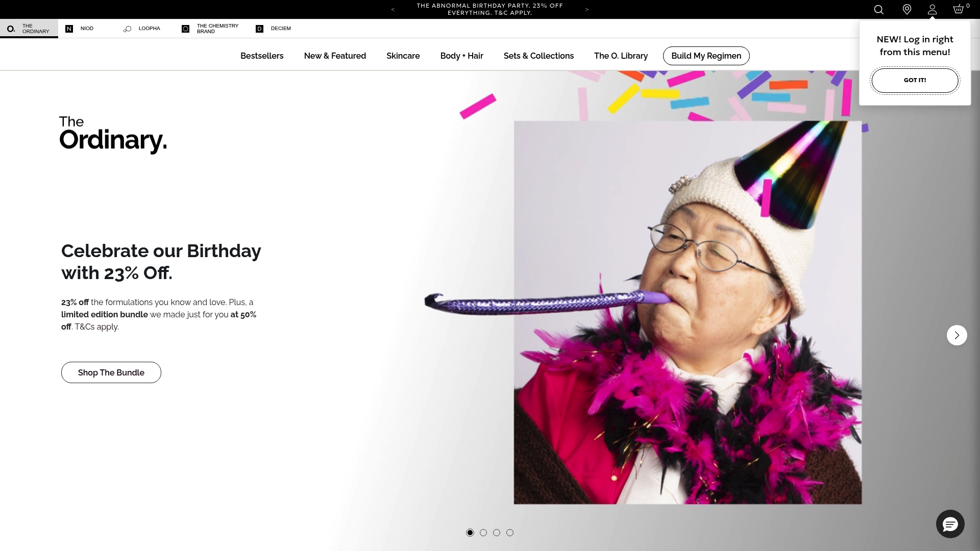The width and height of the screenshot is (980, 551).
Task: Open the search magnifier icon
Action: point(878,10)
